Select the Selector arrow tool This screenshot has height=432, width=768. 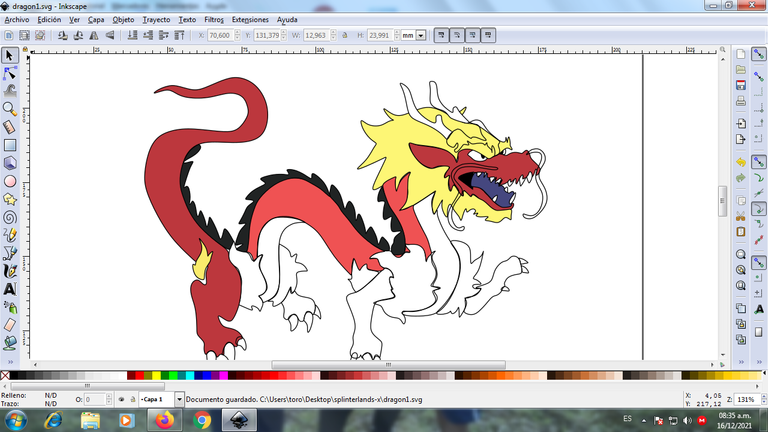tap(9, 55)
